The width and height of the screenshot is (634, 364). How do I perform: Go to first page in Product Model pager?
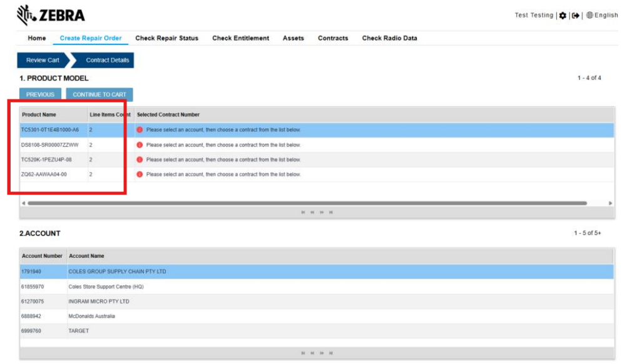pyautogui.click(x=303, y=212)
